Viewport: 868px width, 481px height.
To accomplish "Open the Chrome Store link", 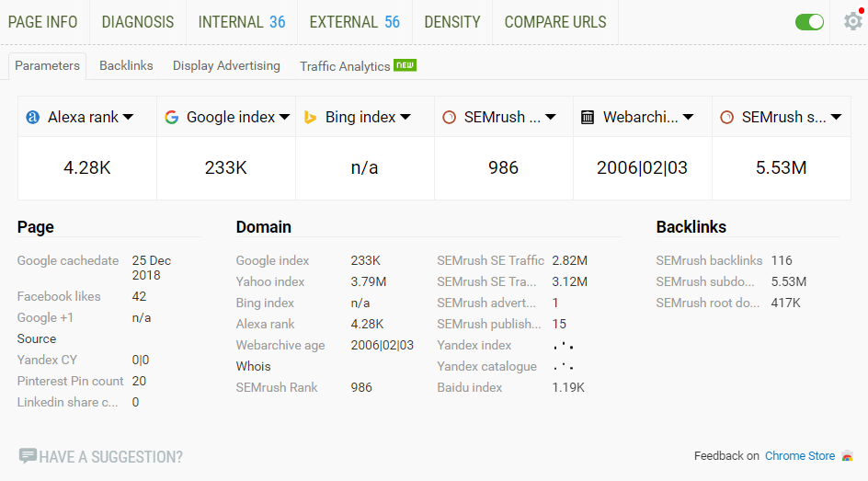I will point(800,456).
